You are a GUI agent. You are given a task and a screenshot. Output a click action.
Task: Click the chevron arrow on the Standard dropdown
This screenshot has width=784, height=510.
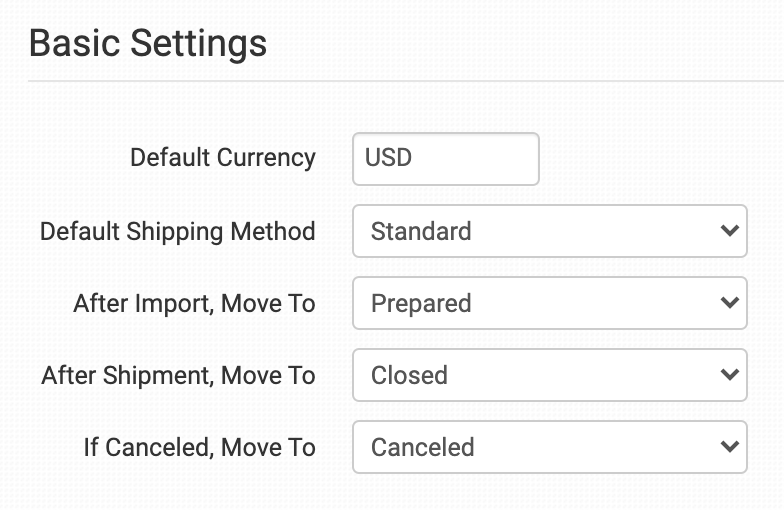pyautogui.click(x=728, y=231)
